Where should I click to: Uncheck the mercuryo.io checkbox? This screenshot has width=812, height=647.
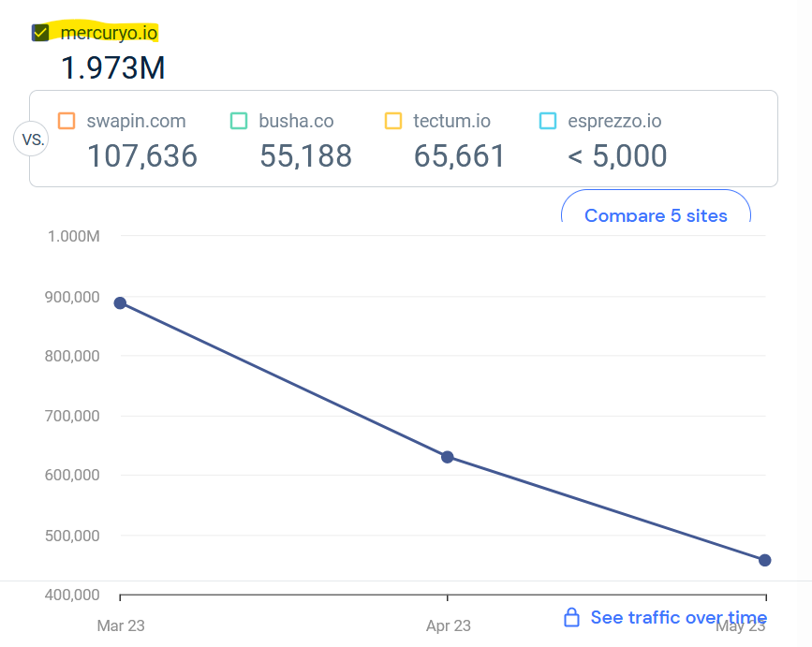coord(40,31)
